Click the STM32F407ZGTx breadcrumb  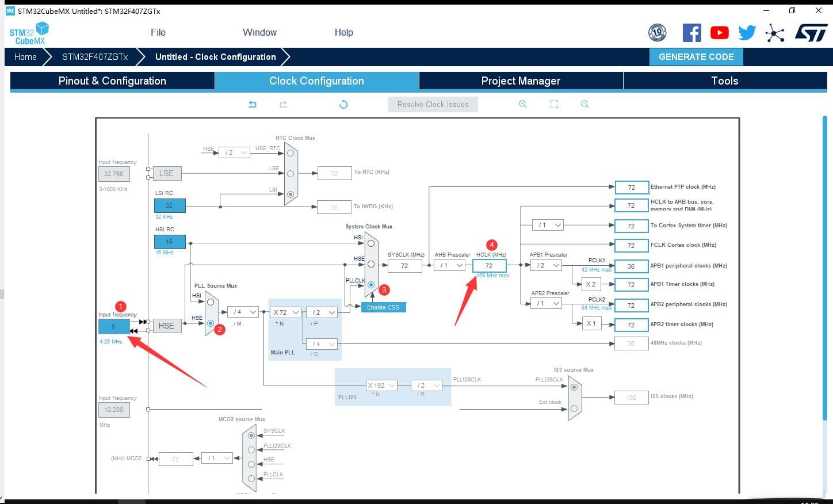pos(95,57)
